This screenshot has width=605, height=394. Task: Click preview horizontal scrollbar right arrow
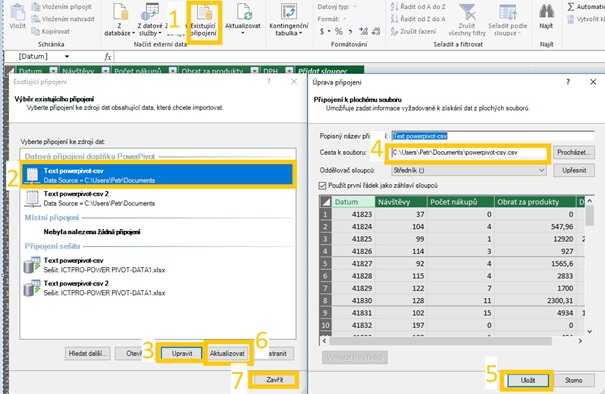point(580,341)
